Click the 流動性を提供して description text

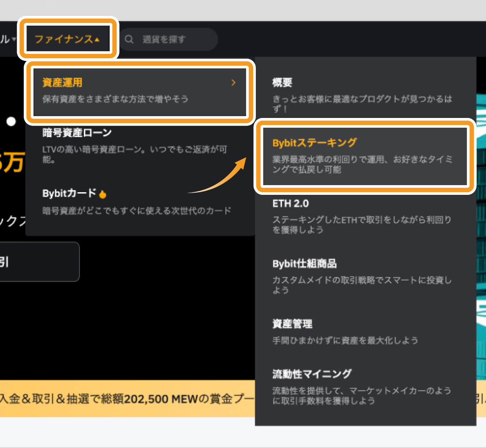362,395
